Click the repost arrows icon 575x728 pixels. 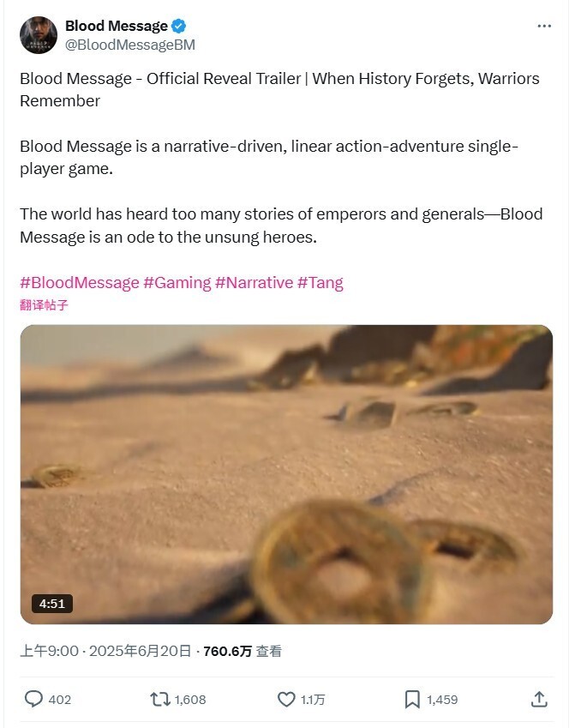click(160, 699)
